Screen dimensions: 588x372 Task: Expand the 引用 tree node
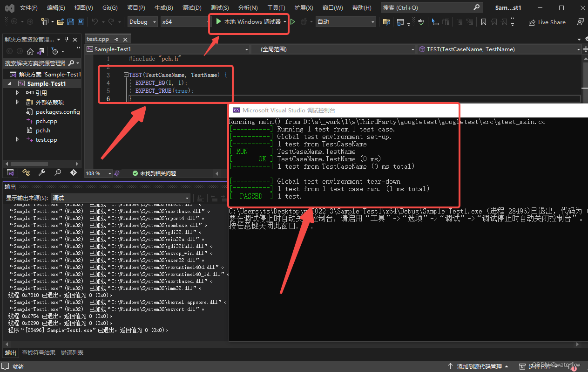tap(18, 93)
